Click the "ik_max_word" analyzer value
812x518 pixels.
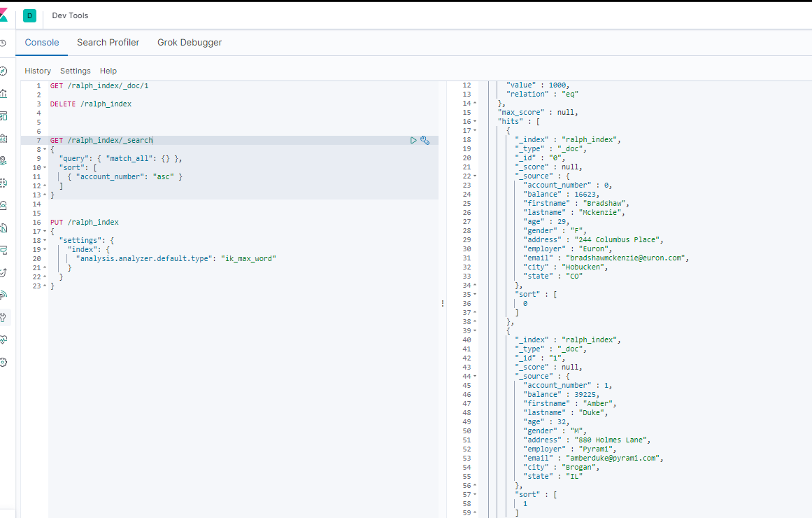pyautogui.click(x=248, y=259)
